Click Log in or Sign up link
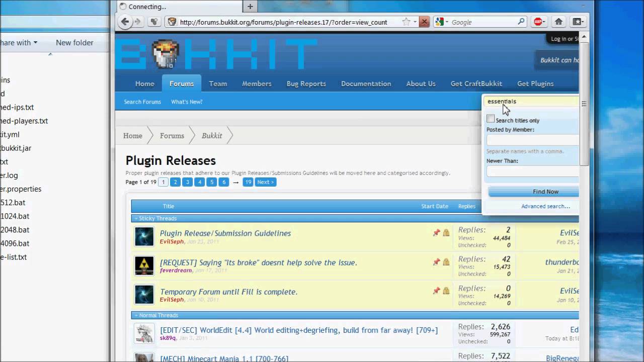Image resolution: width=644 pixels, height=362 pixels. tap(565, 39)
